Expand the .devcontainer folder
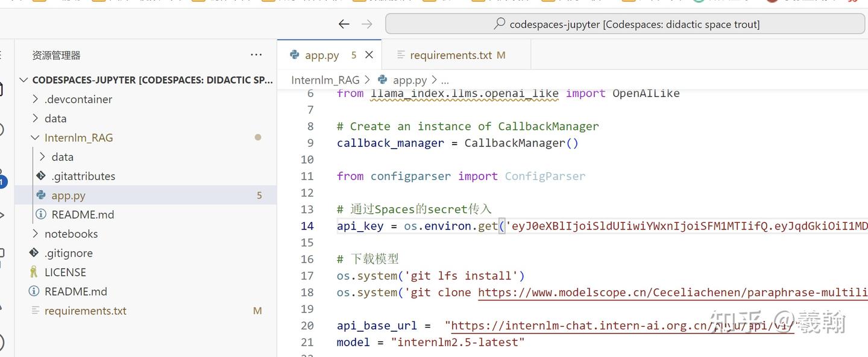This screenshot has height=357, width=868. coord(36,99)
